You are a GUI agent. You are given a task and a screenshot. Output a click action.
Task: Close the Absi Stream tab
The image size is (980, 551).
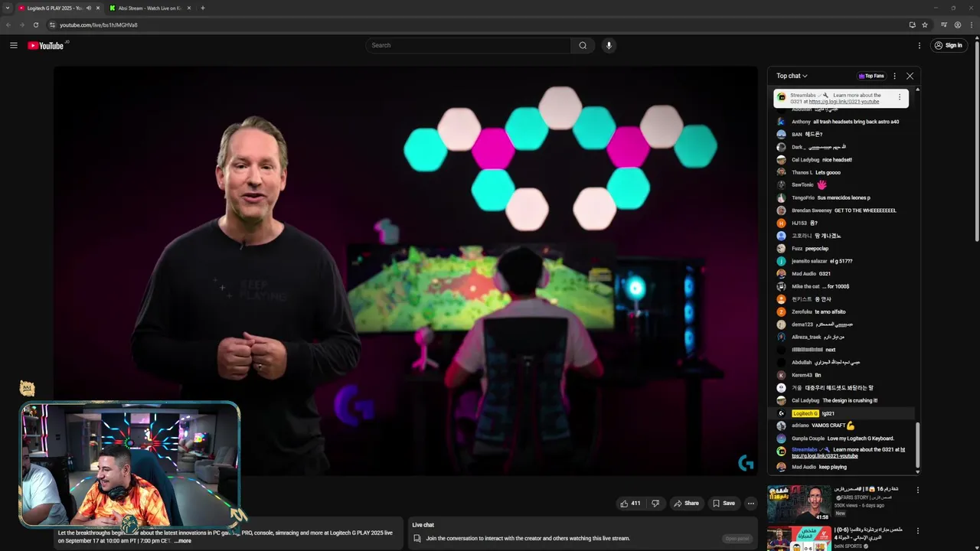click(x=189, y=8)
